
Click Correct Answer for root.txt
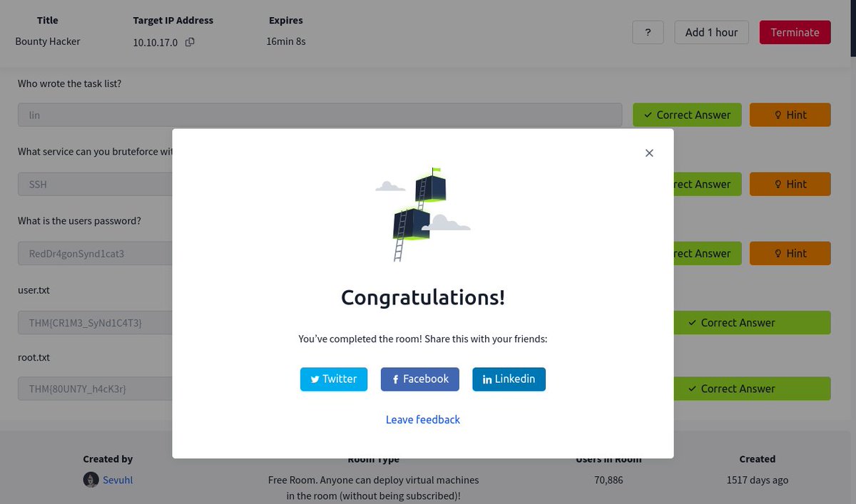752,389
